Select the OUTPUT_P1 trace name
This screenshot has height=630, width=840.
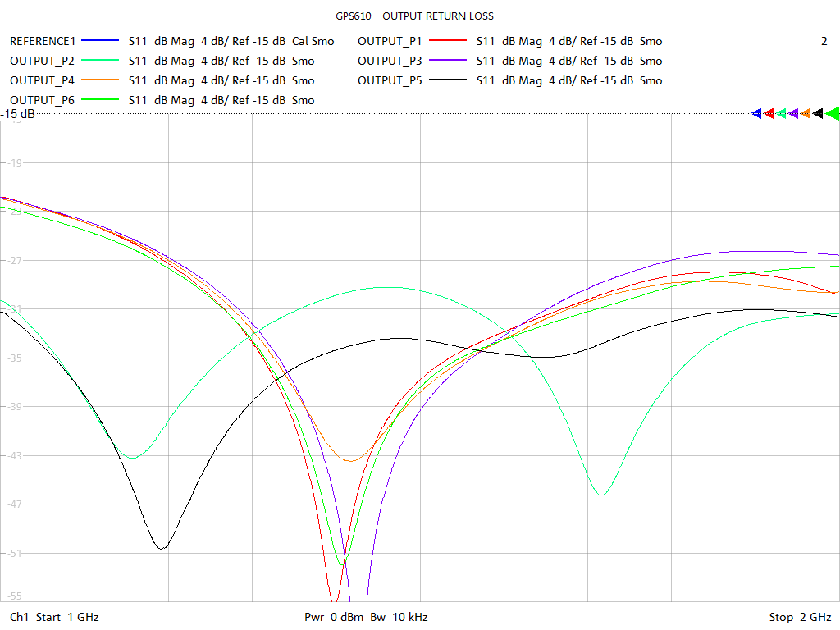pyautogui.click(x=390, y=41)
